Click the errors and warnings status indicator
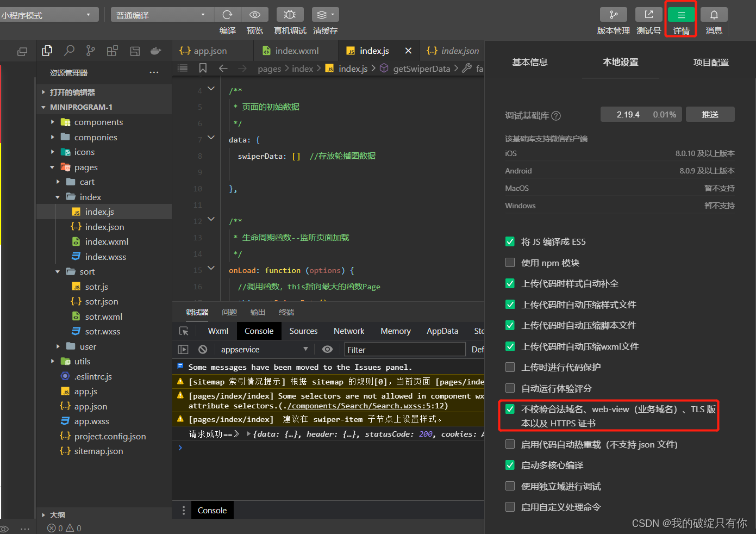Screen dimensions: 756x534 click(64, 528)
